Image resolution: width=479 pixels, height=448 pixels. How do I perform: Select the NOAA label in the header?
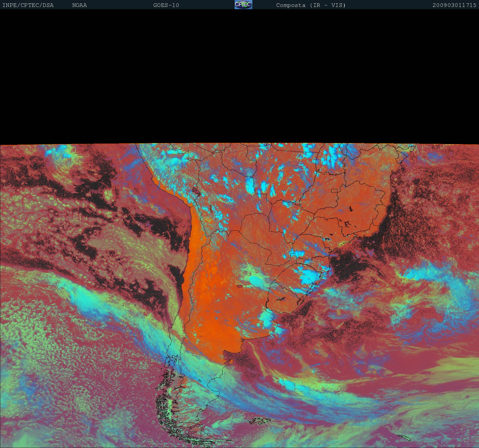click(x=79, y=5)
